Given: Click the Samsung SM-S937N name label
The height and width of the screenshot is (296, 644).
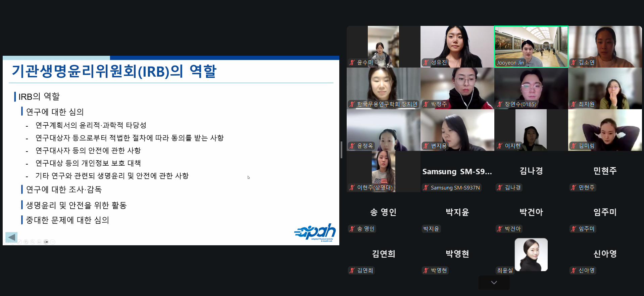Looking at the screenshot, I should [455, 187].
